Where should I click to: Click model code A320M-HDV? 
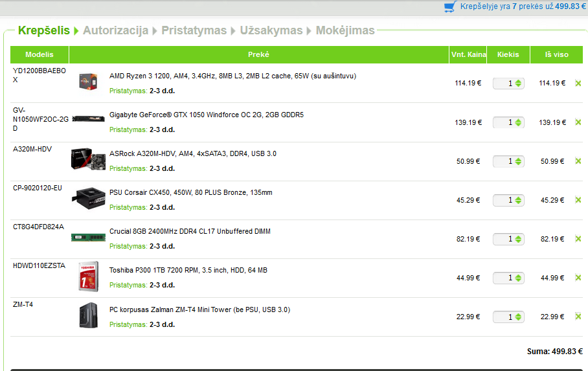click(x=32, y=150)
